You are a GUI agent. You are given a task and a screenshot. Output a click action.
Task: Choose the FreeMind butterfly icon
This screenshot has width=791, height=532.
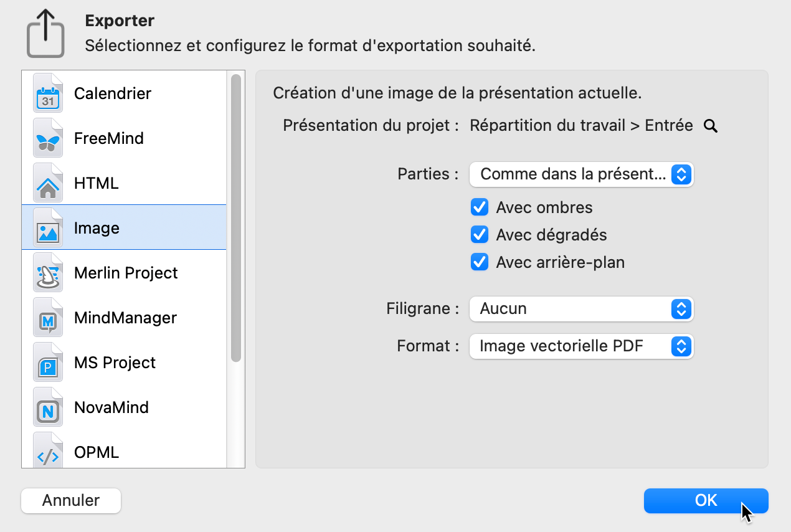pyautogui.click(x=48, y=139)
